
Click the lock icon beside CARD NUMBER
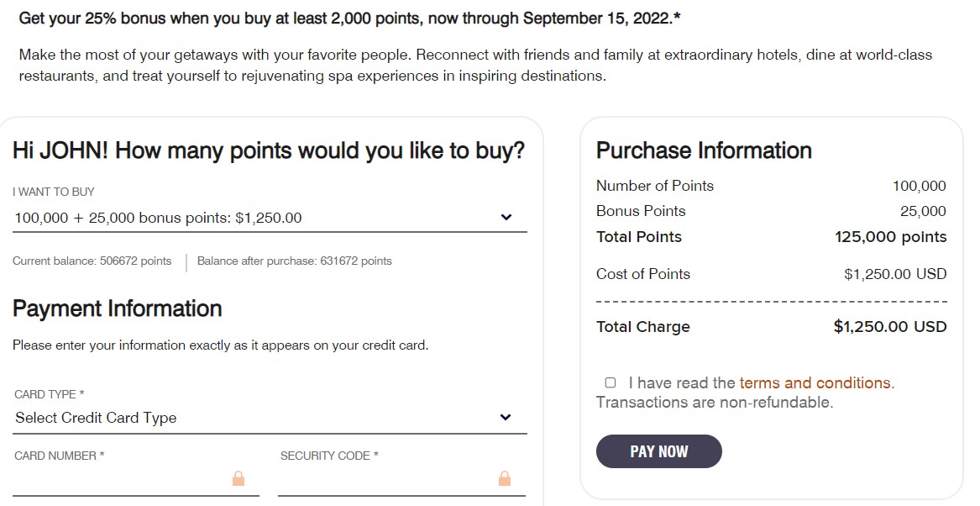point(238,478)
